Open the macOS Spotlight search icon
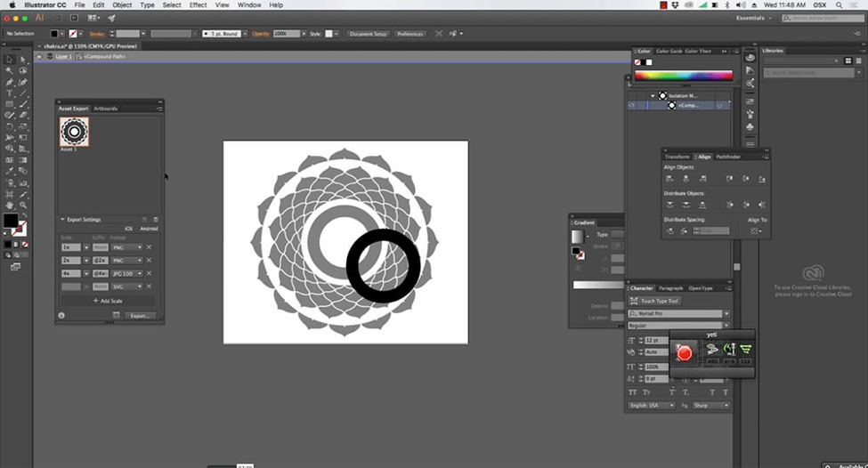Viewport: 868px width, 468px height. [840, 5]
